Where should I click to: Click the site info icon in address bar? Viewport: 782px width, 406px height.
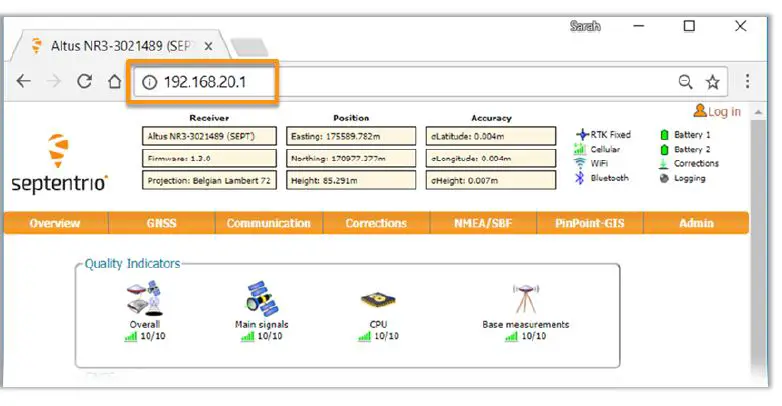pyautogui.click(x=149, y=82)
